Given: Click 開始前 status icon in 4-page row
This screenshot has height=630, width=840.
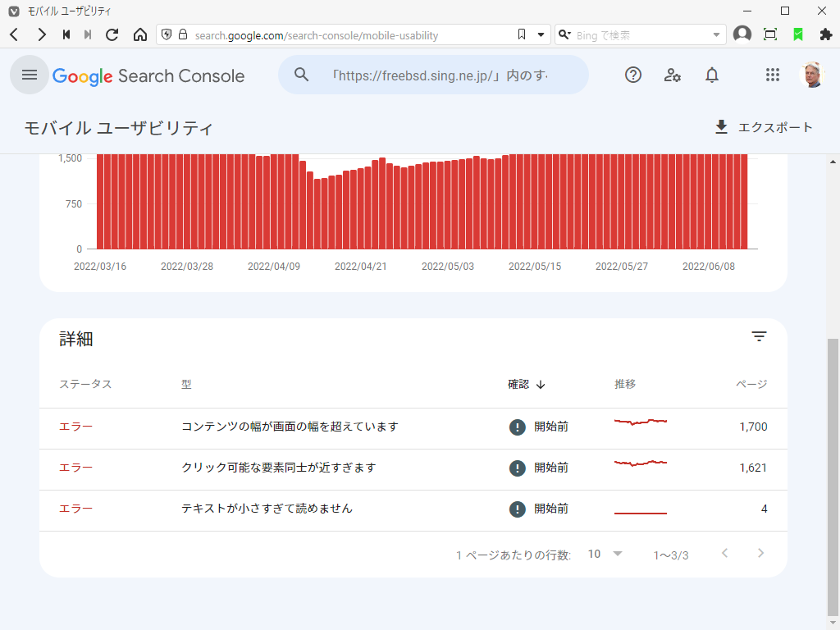Looking at the screenshot, I should 517,509.
